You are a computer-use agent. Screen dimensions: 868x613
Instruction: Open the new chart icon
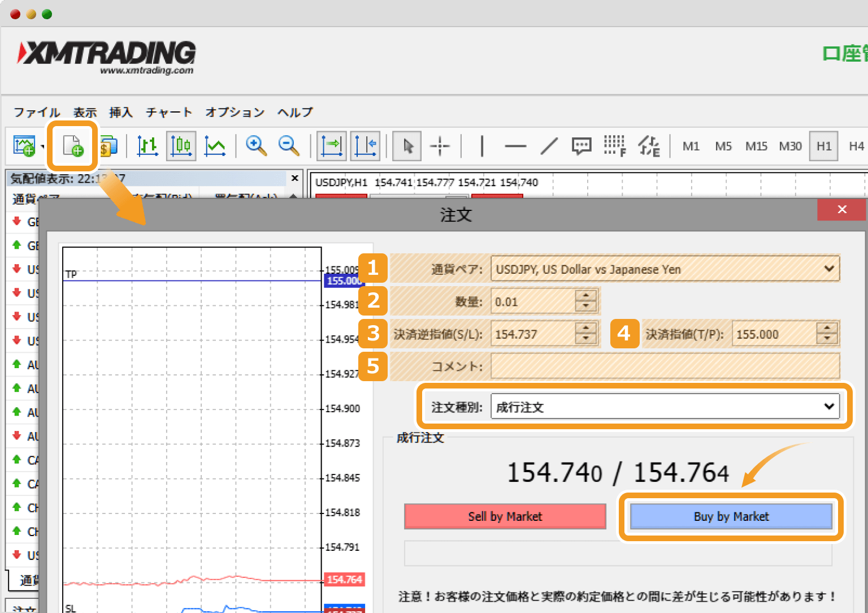(x=24, y=146)
